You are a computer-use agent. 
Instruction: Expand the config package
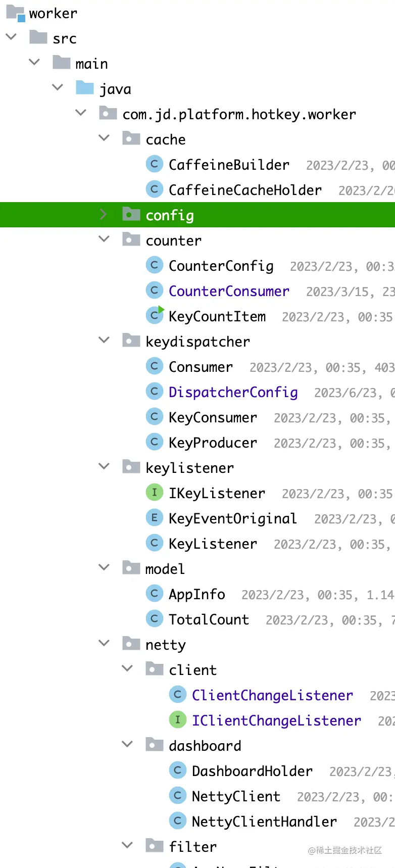tap(104, 215)
